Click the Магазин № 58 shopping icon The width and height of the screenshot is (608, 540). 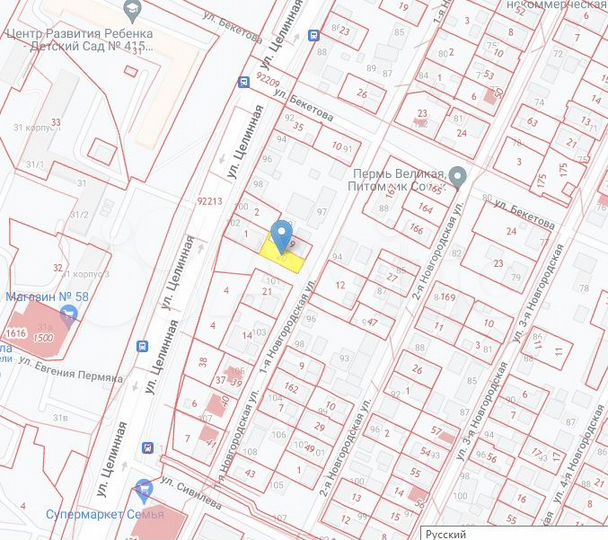(x=68, y=316)
